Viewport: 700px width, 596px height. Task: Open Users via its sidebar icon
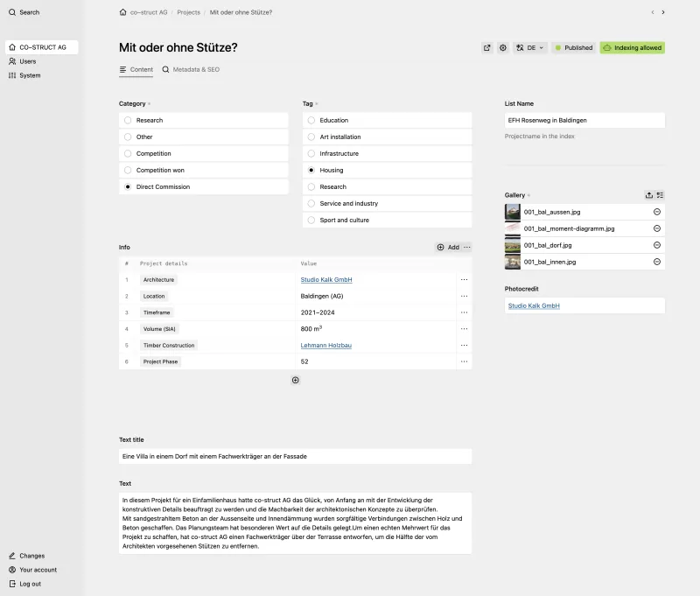click(x=11, y=60)
